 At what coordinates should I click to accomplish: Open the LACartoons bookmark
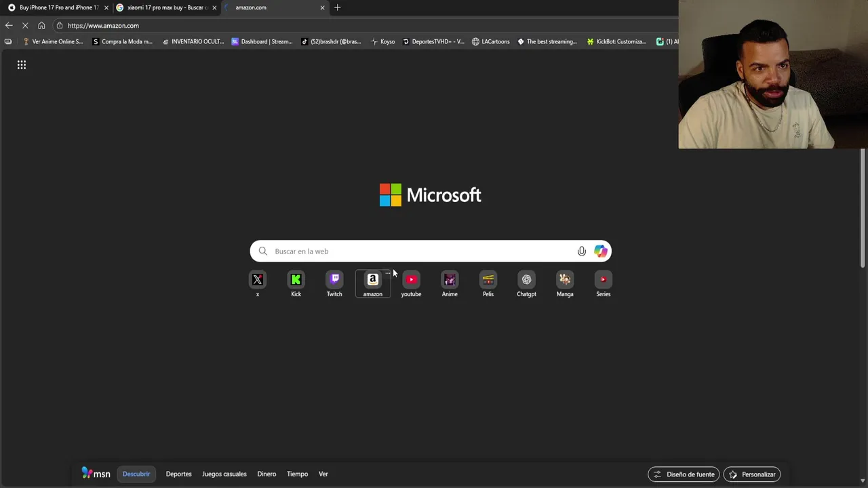(491, 41)
